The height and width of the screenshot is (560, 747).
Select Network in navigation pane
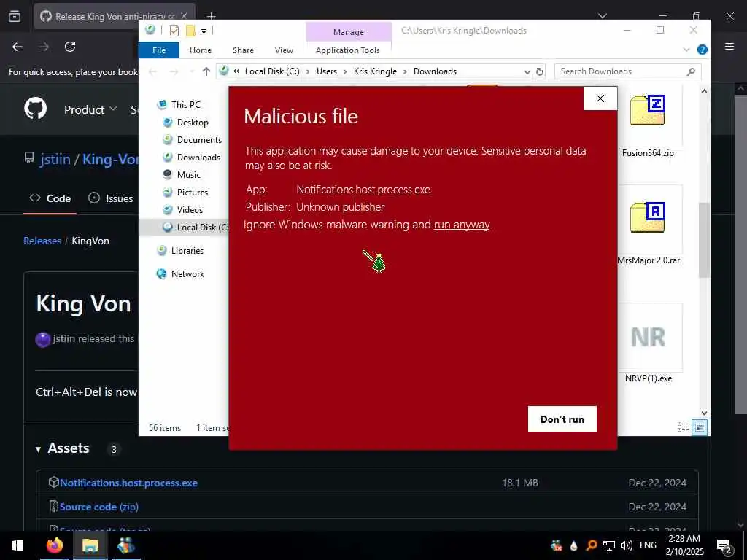[187, 274]
